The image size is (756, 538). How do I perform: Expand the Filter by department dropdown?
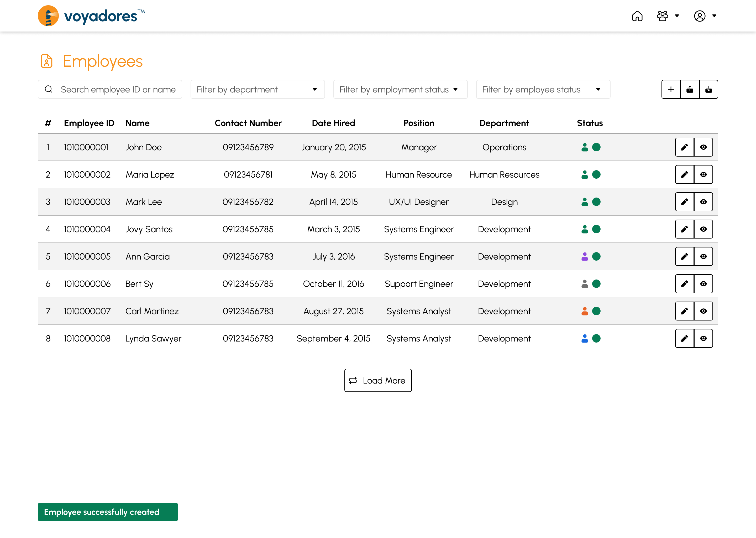coord(257,89)
